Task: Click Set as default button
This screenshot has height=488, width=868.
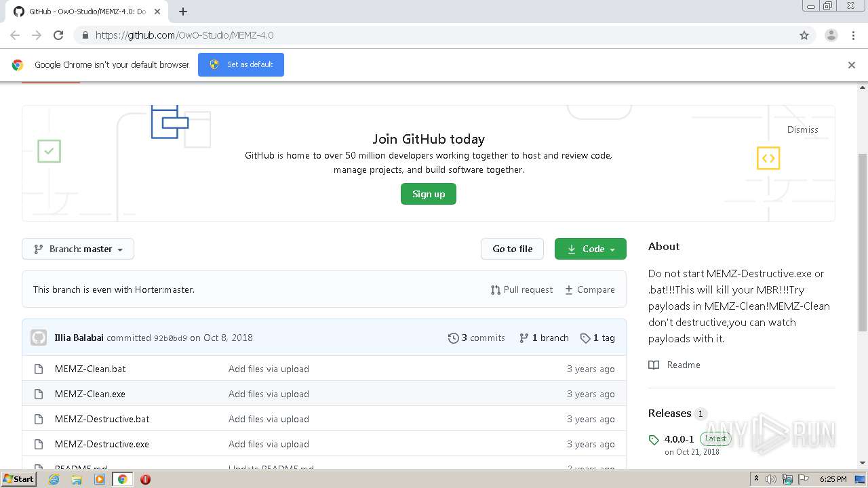Action: [241, 64]
